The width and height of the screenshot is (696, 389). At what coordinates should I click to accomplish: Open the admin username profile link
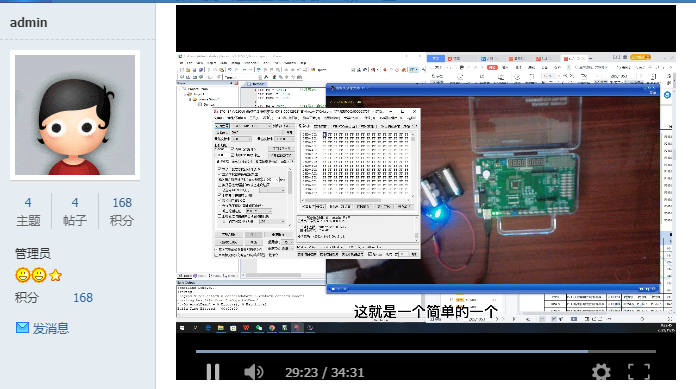pos(28,22)
